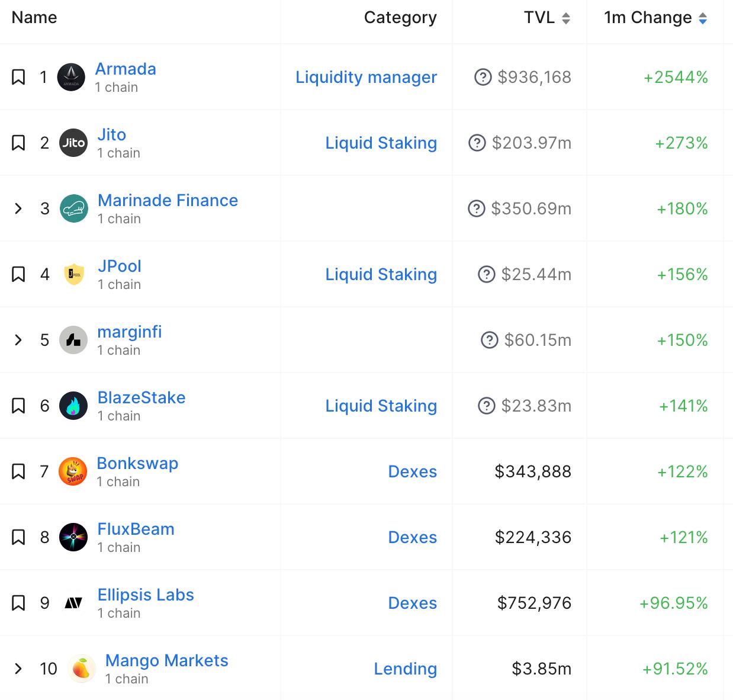Expand the Mango Markets row

tap(18, 669)
